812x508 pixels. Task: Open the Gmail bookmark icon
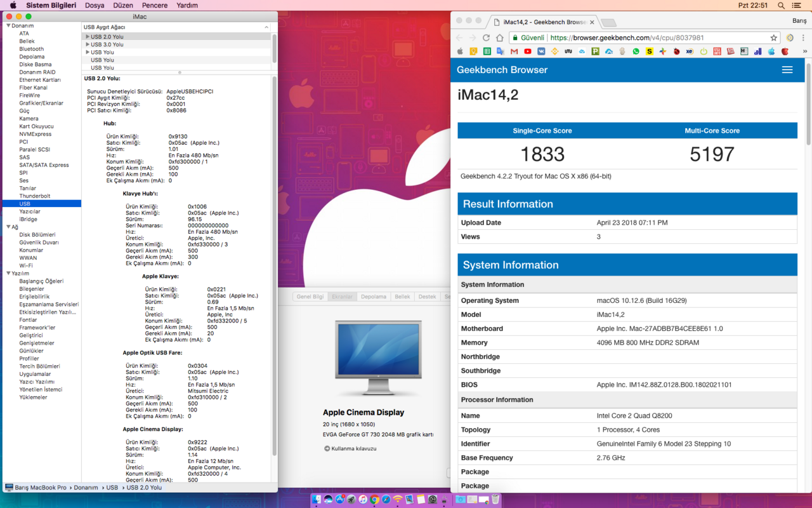(x=514, y=51)
